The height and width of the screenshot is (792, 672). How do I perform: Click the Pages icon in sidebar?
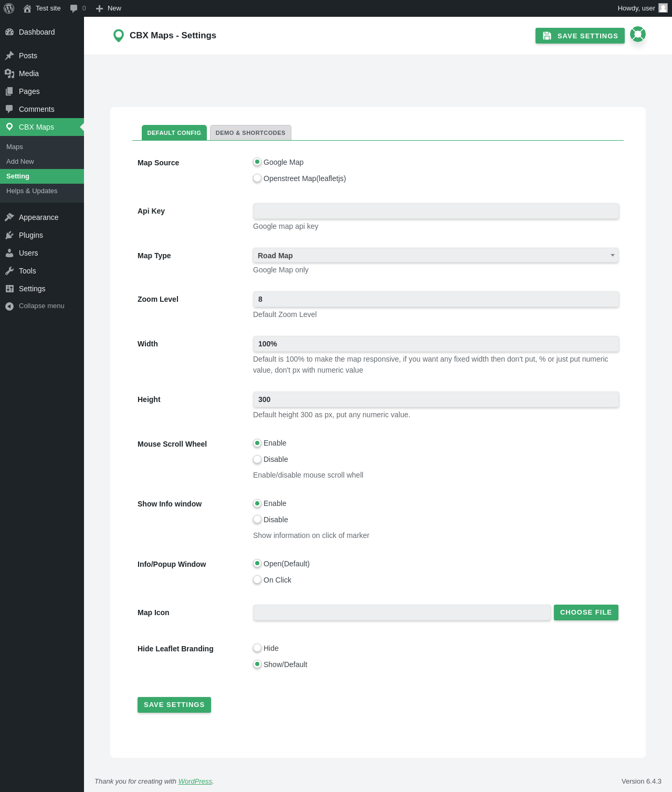click(x=9, y=91)
